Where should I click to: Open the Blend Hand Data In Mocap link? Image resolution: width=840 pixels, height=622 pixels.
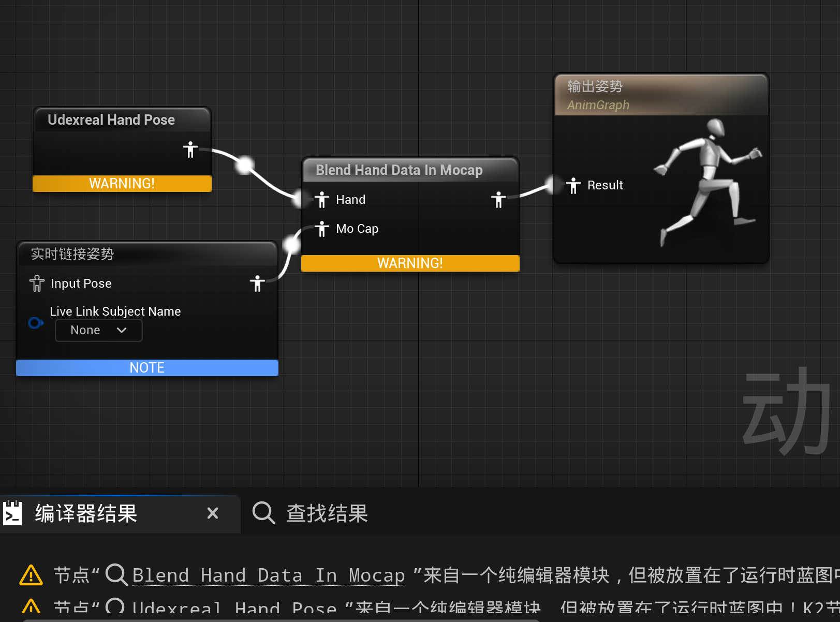[x=269, y=575]
